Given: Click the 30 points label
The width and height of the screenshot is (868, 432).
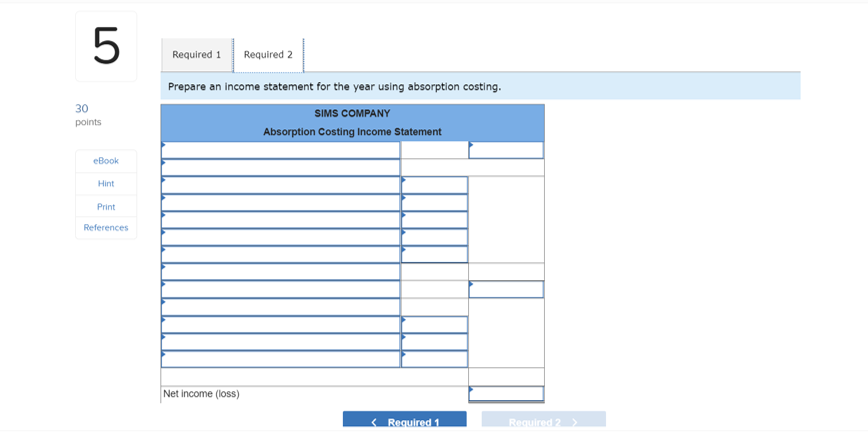Looking at the screenshot, I should pos(88,115).
